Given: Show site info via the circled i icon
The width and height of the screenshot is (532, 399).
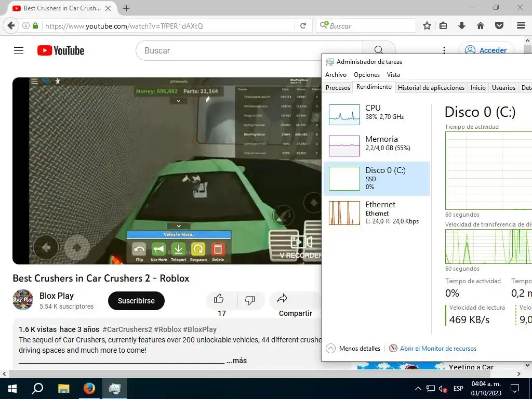Looking at the screenshot, I should (x=26, y=26).
